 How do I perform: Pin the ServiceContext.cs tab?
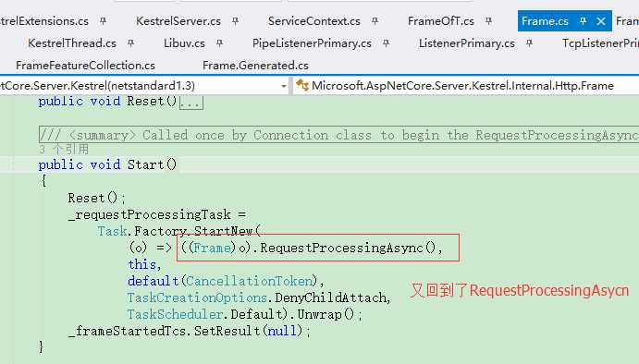(375, 20)
